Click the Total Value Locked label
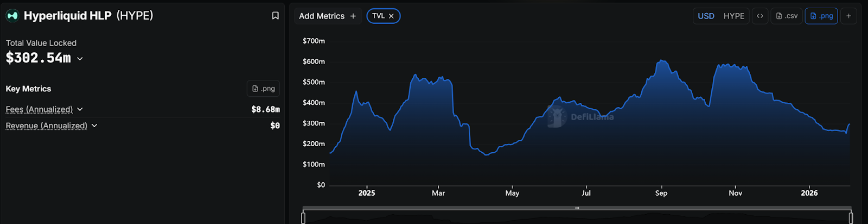Screen dimensions: 868x224 (x=41, y=43)
